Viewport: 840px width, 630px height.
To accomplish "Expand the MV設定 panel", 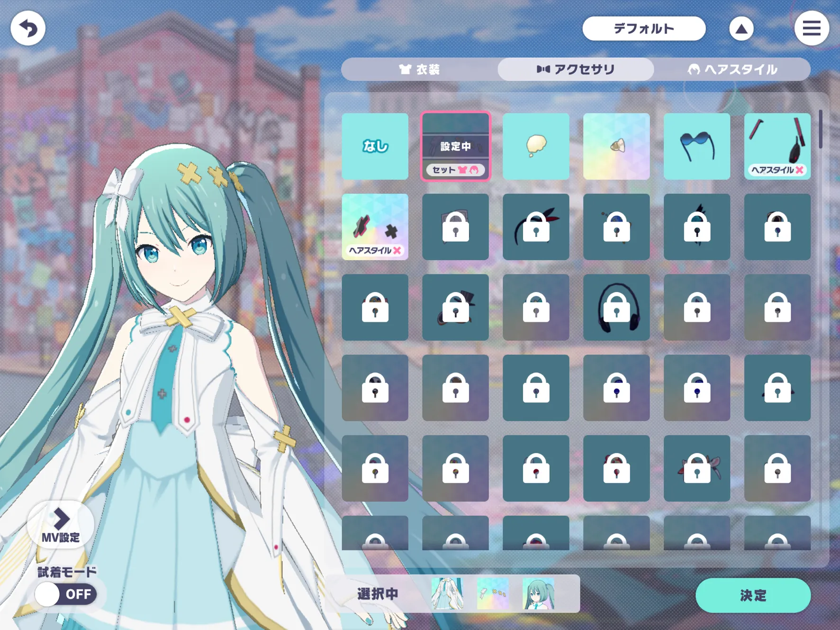I will click(61, 524).
